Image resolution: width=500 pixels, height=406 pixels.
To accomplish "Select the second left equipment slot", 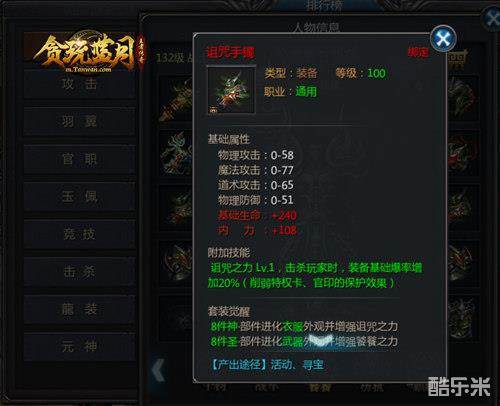I will [176, 153].
